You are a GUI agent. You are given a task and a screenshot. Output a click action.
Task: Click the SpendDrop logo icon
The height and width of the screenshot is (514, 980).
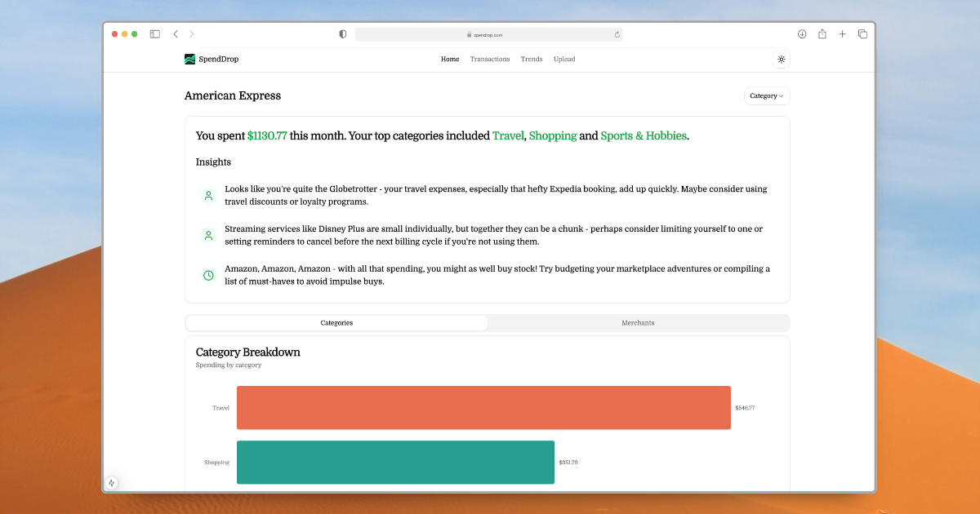189,59
